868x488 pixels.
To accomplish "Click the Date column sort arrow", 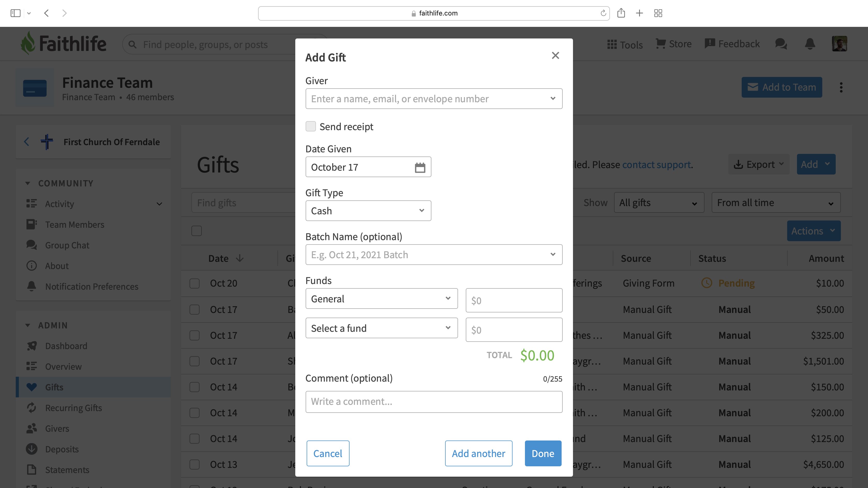I will click(239, 258).
